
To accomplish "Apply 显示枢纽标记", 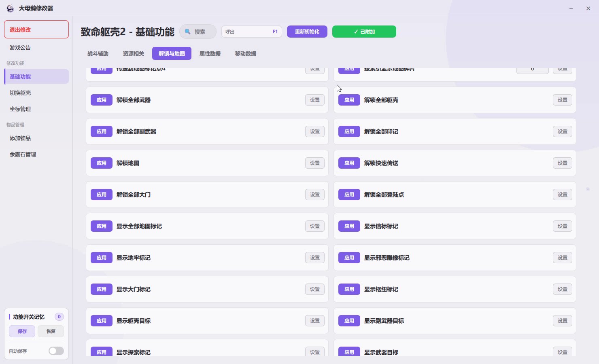I will pyautogui.click(x=349, y=289).
